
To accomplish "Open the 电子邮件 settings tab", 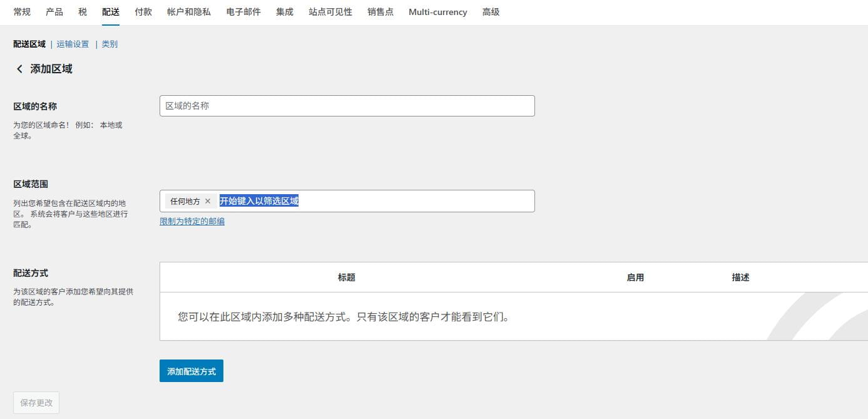I will [x=243, y=11].
